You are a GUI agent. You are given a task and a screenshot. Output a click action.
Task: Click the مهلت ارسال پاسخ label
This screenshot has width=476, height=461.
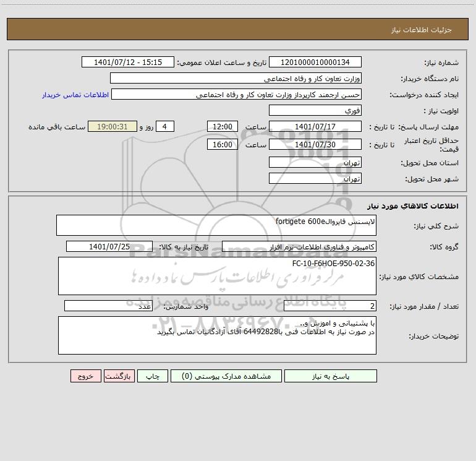click(x=428, y=127)
